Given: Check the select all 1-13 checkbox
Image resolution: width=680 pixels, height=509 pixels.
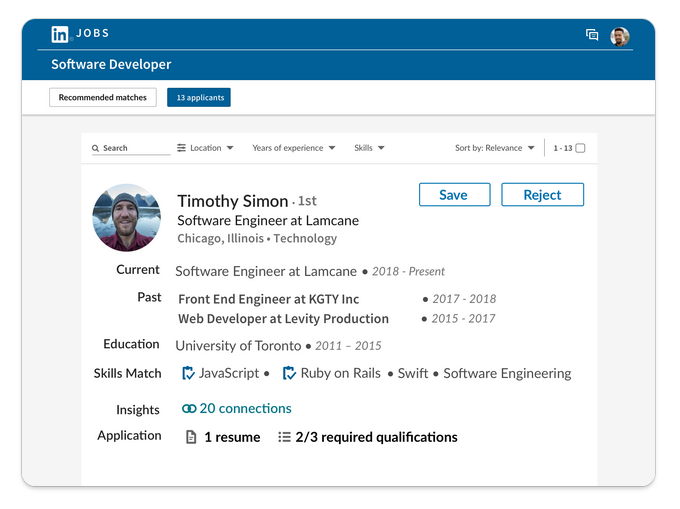Looking at the screenshot, I should click(580, 148).
